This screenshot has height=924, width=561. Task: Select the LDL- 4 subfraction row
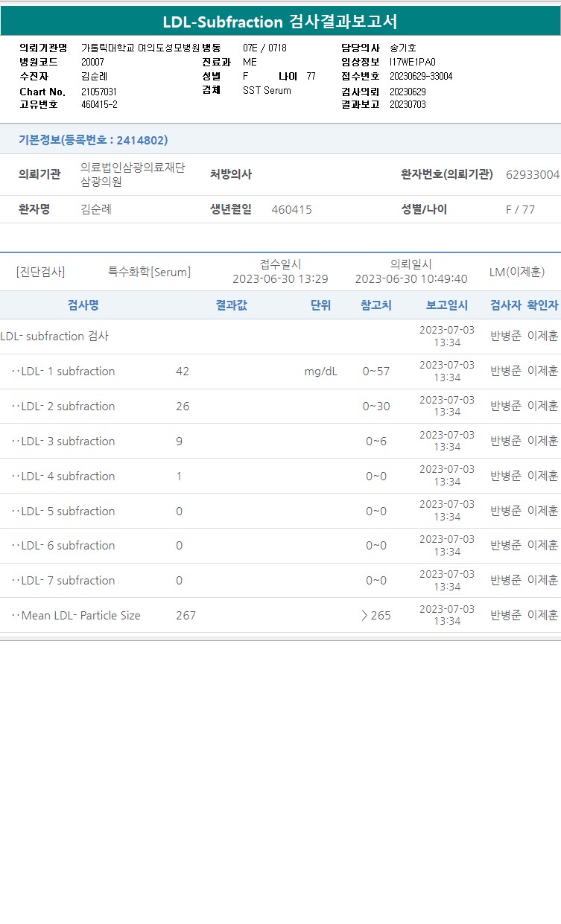coord(280,477)
